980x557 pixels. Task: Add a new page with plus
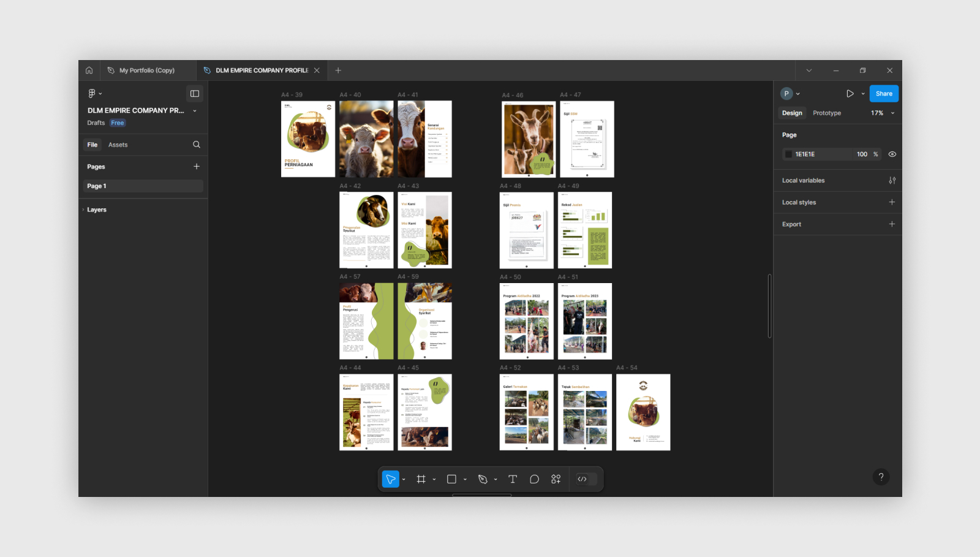click(197, 167)
